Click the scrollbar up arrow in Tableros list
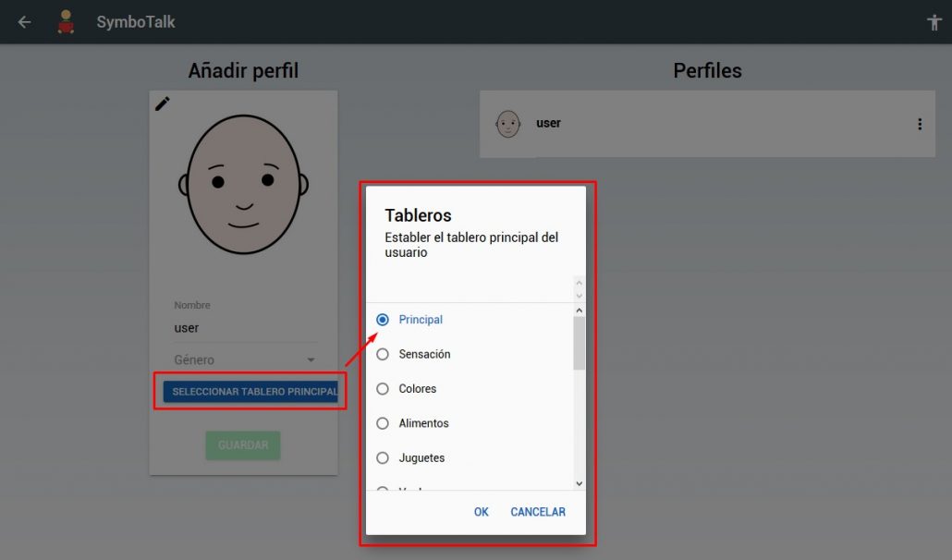 pyautogui.click(x=579, y=309)
